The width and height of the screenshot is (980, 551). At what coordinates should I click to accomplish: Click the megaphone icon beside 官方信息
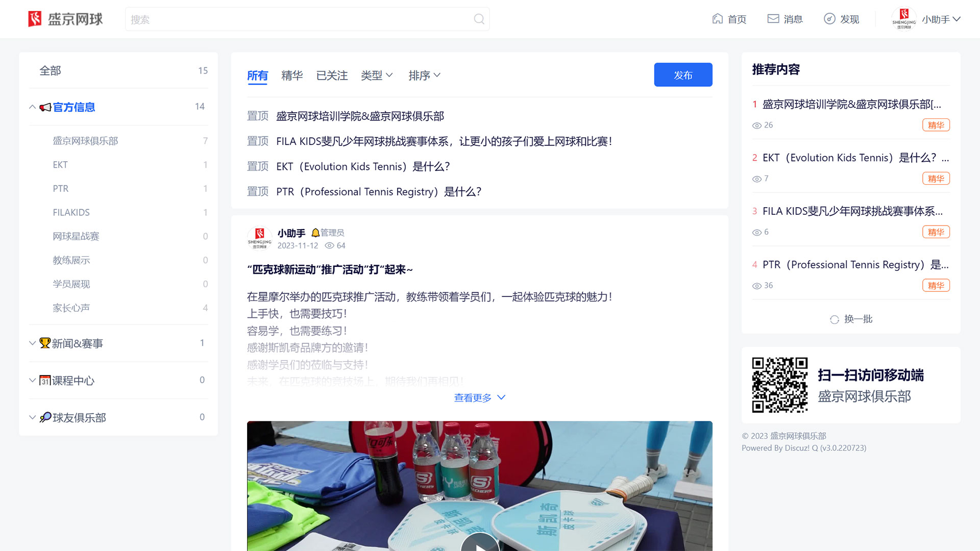point(45,107)
